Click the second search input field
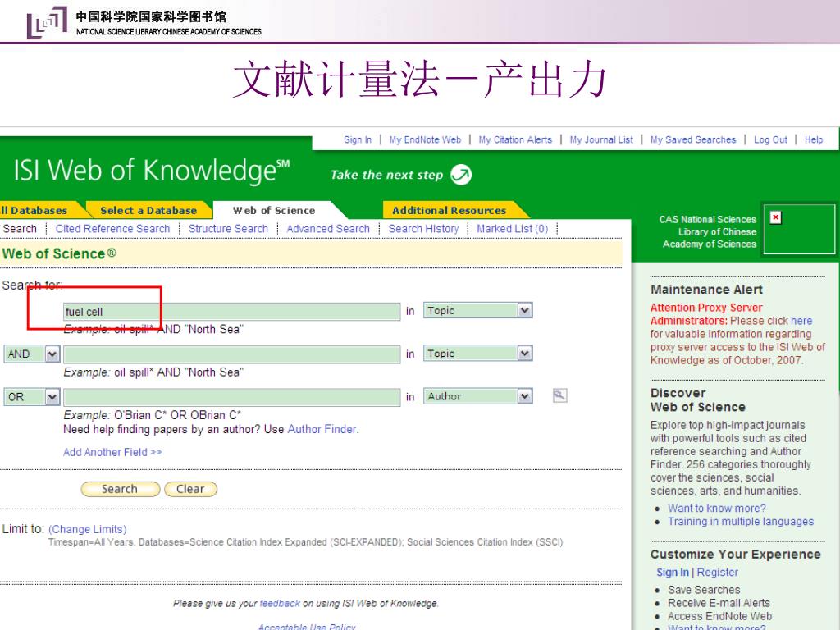Screen dimensions: 840x630 click(231, 354)
